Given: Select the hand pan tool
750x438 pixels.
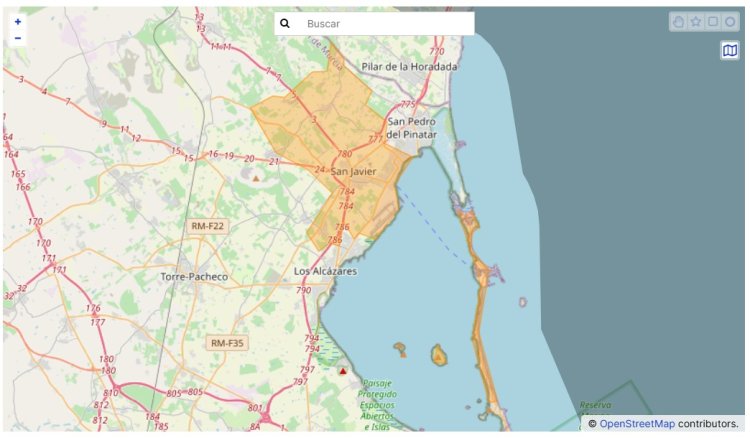Looking at the screenshot, I should coord(679,22).
